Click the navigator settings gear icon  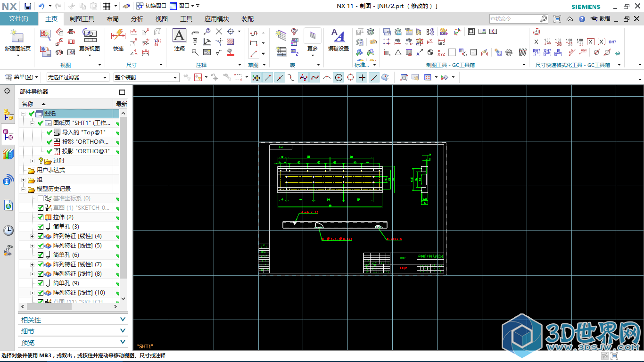click(x=7, y=91)
